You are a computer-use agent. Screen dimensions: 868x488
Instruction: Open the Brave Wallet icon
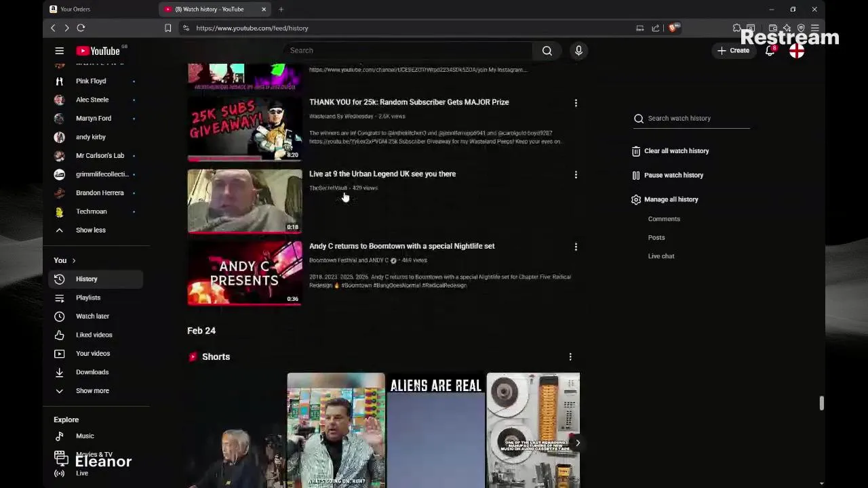(x=773, y=28)
